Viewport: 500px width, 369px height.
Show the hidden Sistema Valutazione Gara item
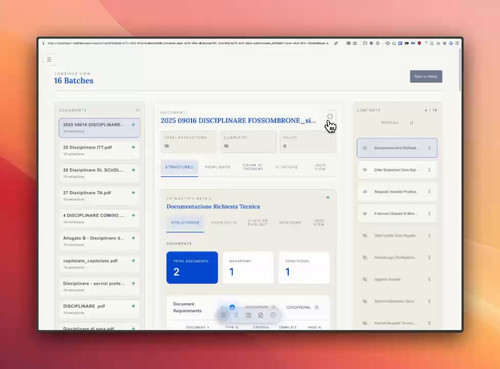coord(365,301)
